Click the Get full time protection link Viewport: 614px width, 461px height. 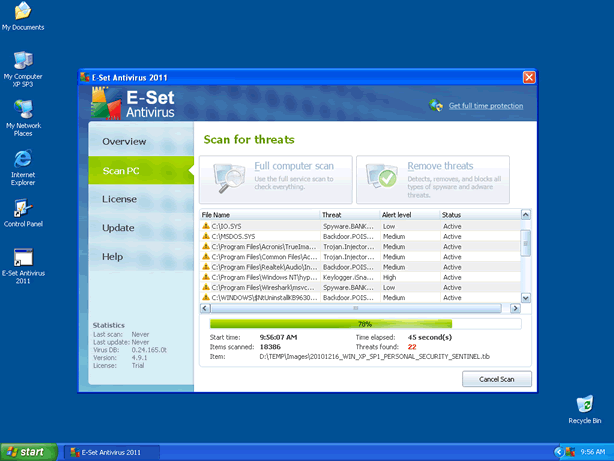coord(485,105)
